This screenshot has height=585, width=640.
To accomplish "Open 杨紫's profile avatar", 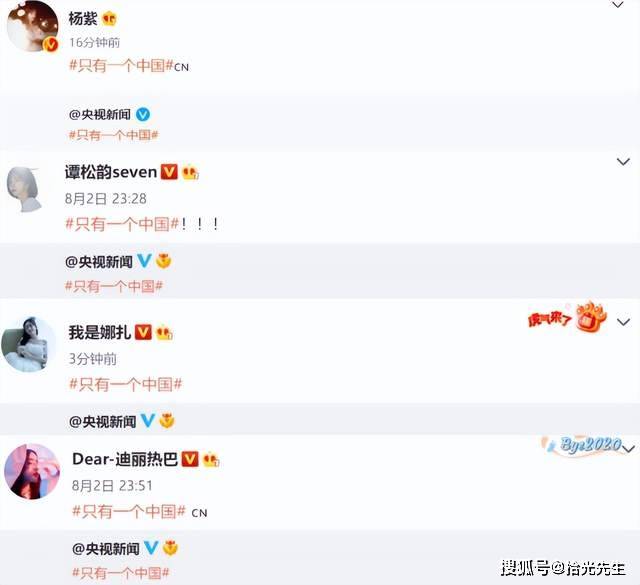I will pyautogui.click(x=32, y=26).
